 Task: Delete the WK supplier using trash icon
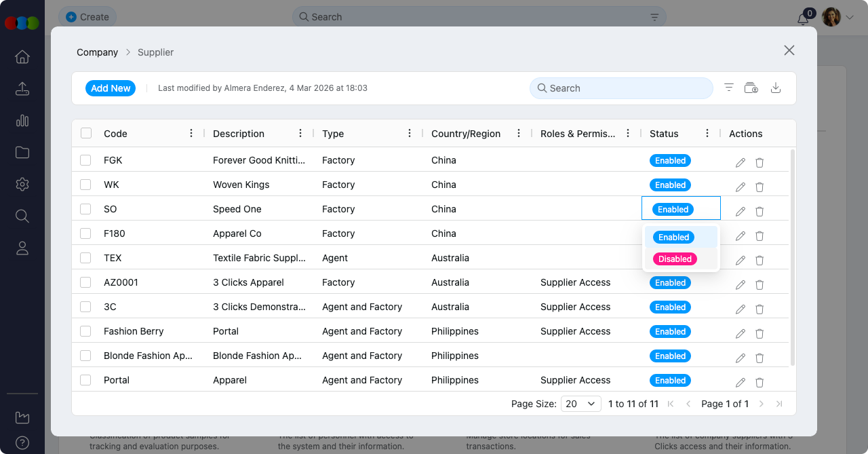click(x=759, y=187)
